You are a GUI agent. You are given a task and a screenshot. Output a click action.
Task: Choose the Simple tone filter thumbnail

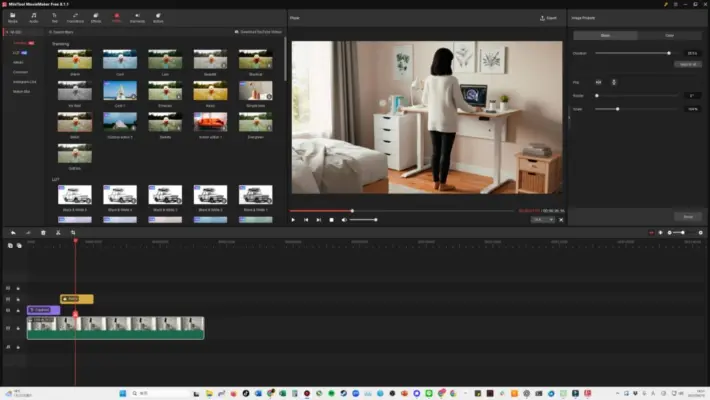tap(256, 91)
